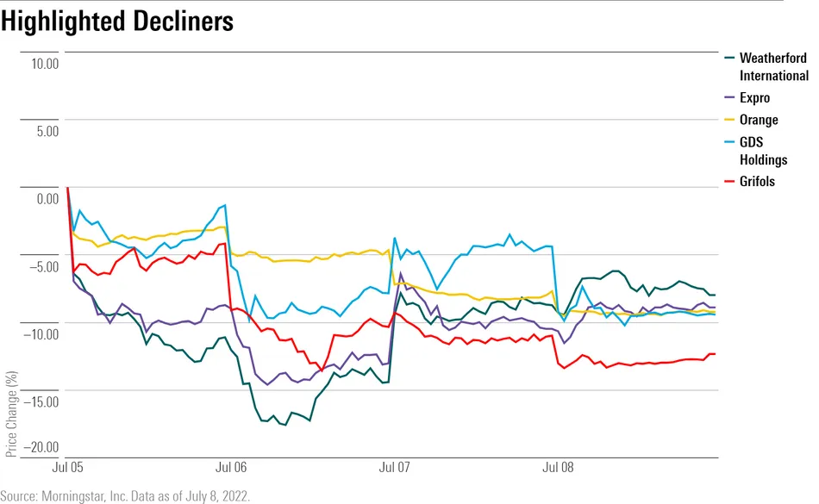Click the Orange legend label
Screen dimensions: 819x504
(759, 120)
